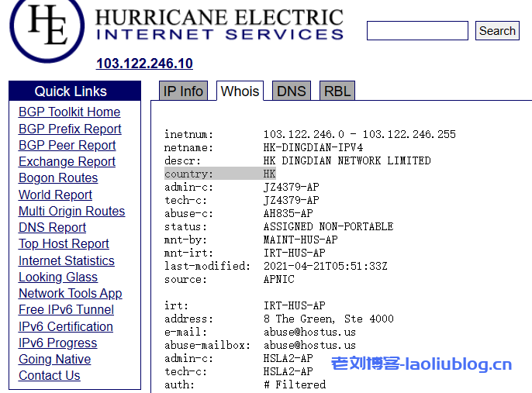The image size is (532, 393).
Task: Open Multi Origin Routes link
Action: pos(71,211)
